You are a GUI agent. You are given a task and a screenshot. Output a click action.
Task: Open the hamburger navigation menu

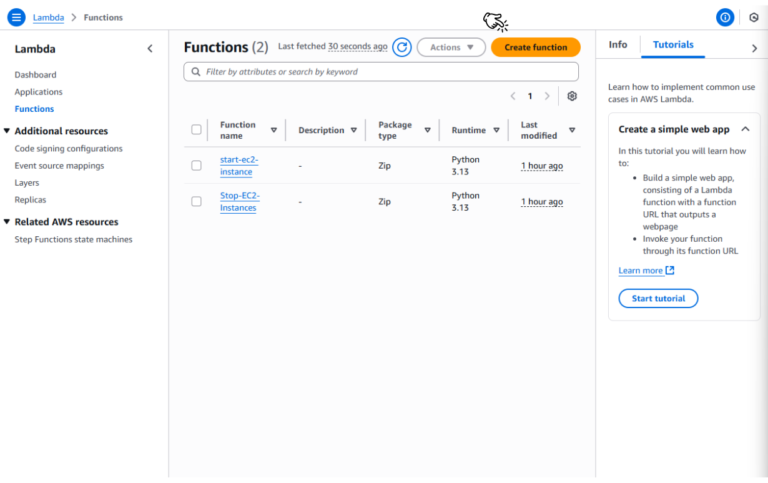(x=16, y=17)
